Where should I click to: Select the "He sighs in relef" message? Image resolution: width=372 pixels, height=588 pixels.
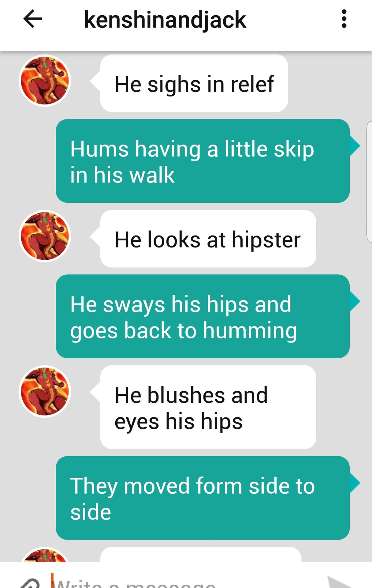pyautogui.click(x=194, y=83)
